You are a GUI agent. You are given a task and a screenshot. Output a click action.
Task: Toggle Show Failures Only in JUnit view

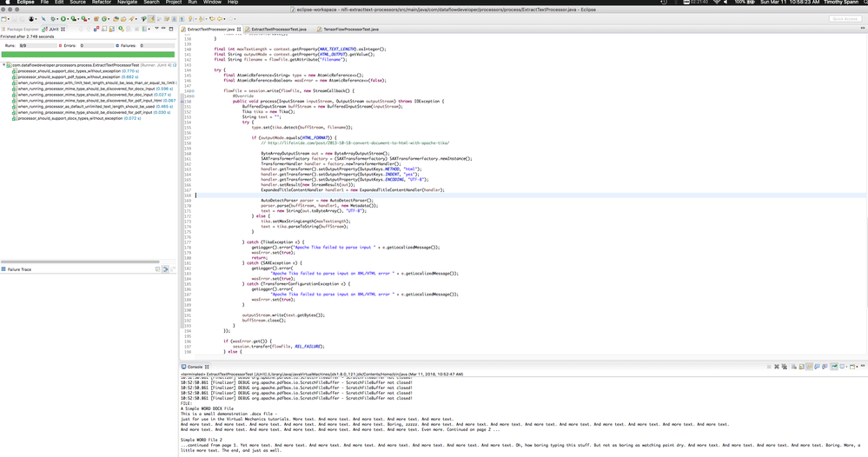coord(96,29)
